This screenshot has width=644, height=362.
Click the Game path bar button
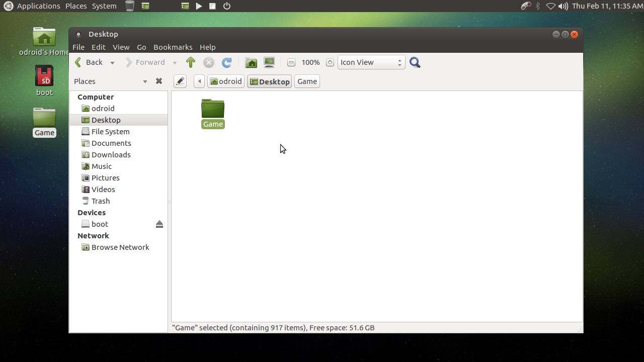coord(307,81)
